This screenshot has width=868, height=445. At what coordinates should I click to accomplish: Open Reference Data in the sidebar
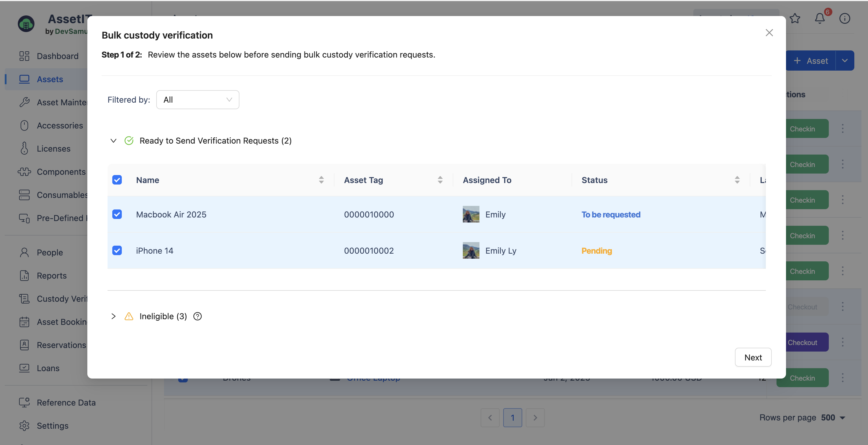coord(66,402)
